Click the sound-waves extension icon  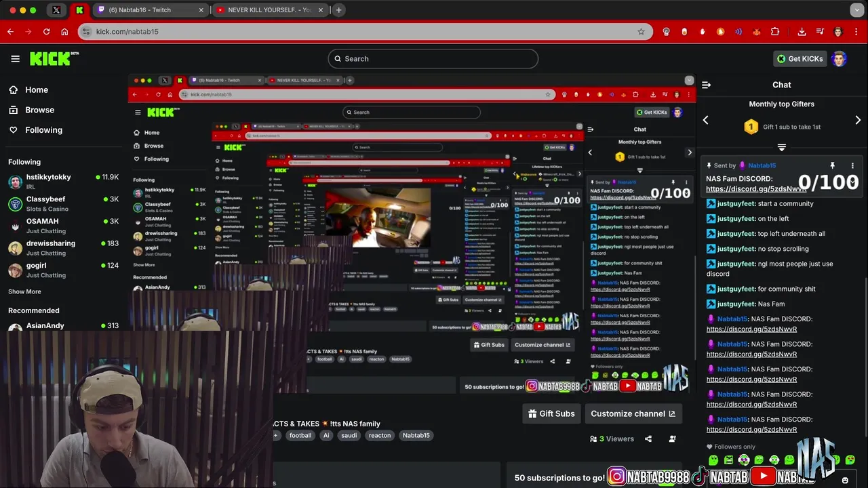(738, 32)
